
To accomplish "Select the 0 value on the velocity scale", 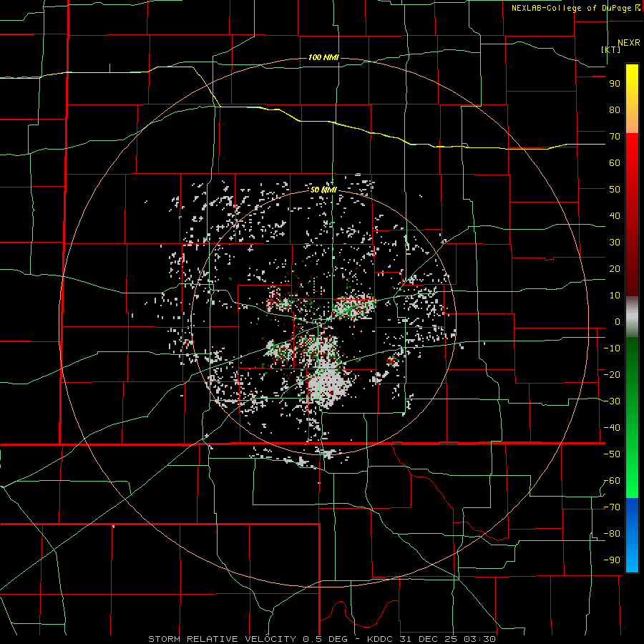I will click(x=618, y=322).
